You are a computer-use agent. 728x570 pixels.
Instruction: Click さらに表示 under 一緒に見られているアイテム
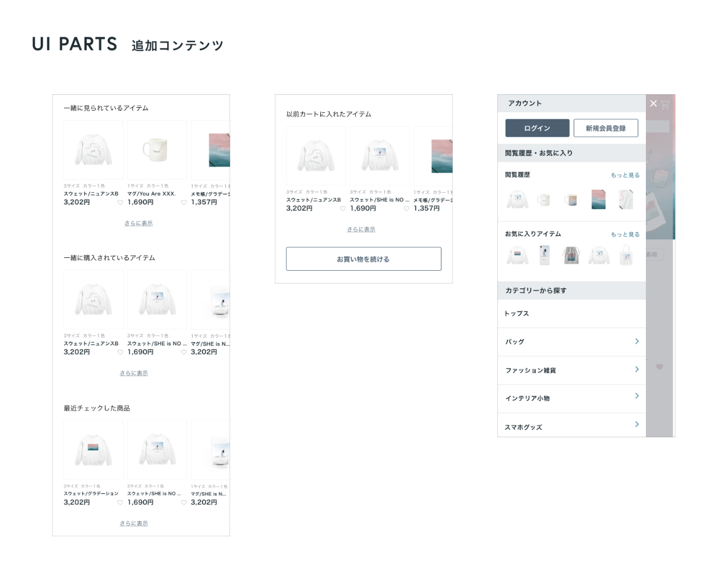139,224
